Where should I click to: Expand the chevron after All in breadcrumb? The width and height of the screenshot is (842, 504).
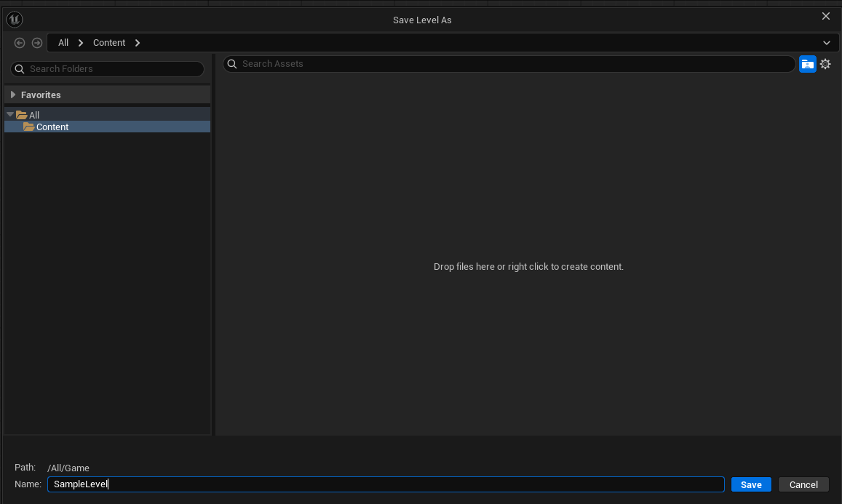tap(81, 43)
